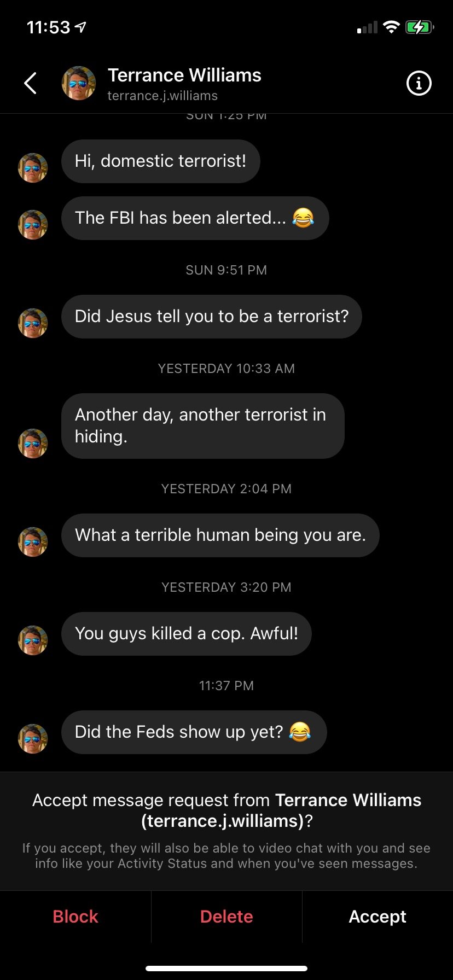Tap the Wi-Fi icon in status bar
Image resolution: width=453 pixels, height=980 pixels.
(391, 27)
